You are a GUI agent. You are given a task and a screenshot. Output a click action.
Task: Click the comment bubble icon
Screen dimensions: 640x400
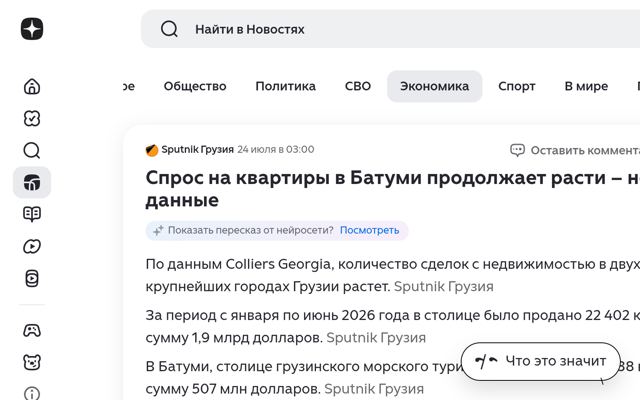click(517, 150)
